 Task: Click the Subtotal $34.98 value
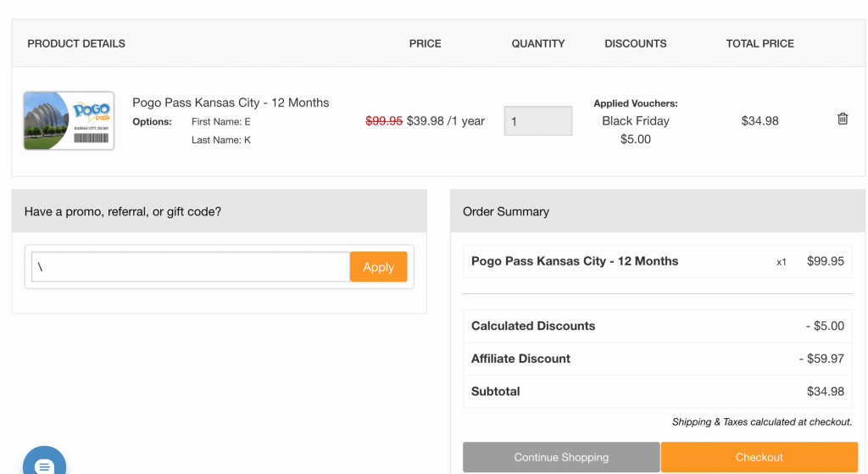[x=826, y=392]
